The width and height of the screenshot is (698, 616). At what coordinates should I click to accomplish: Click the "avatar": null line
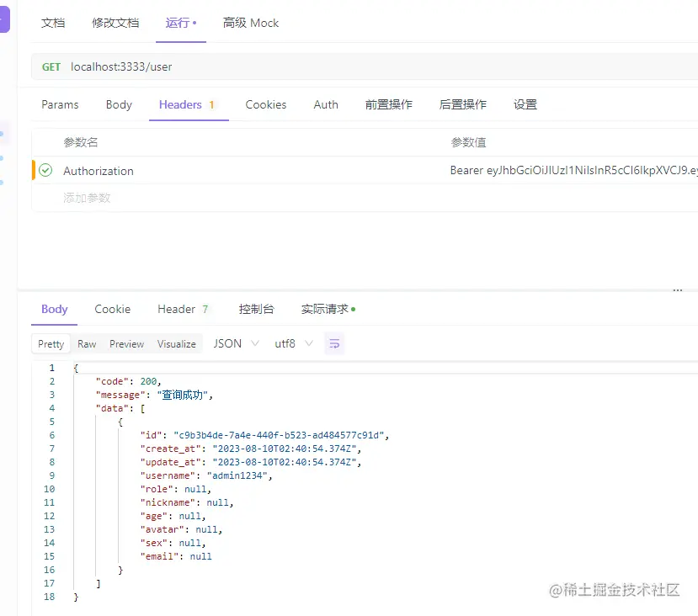click(181, 529)
